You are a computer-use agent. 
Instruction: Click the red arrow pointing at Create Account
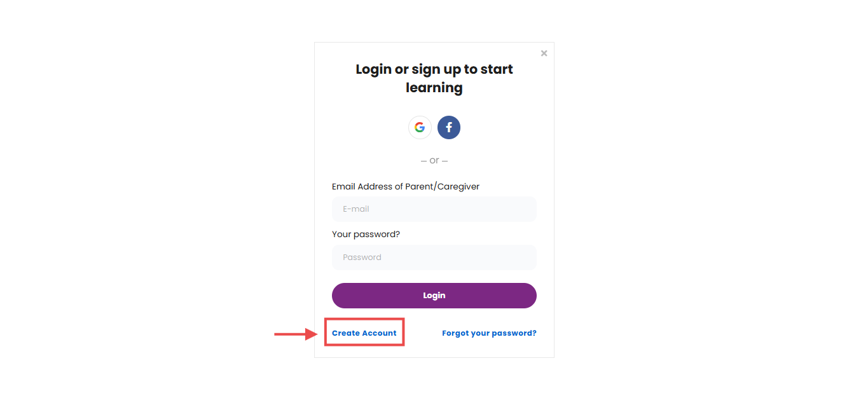(x=296, y=334)
